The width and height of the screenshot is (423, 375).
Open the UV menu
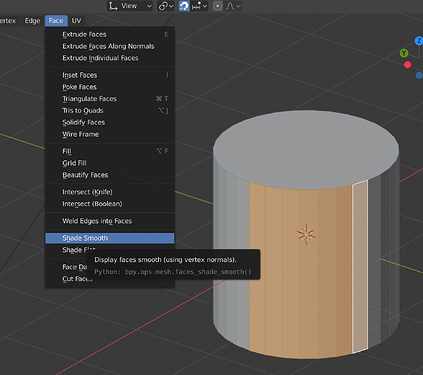point(76,21)
